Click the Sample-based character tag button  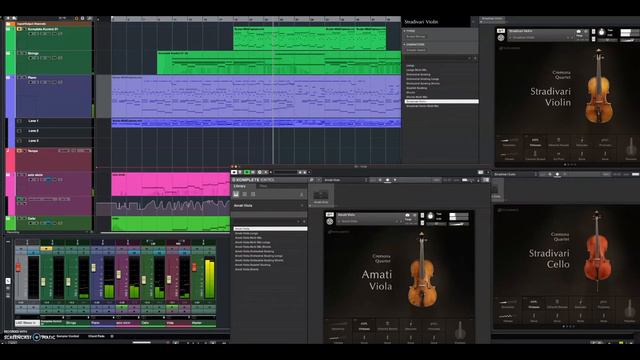click(416, 50)
